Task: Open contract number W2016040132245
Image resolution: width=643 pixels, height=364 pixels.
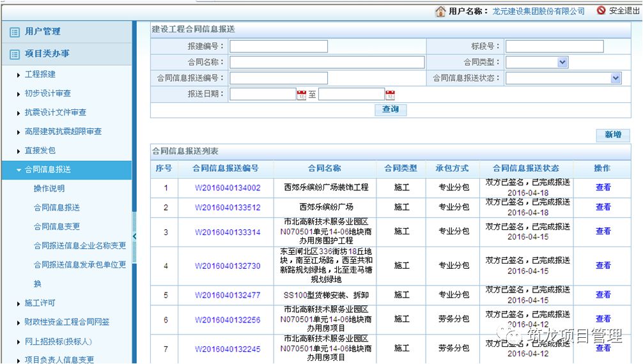Action: coord(228,349)
